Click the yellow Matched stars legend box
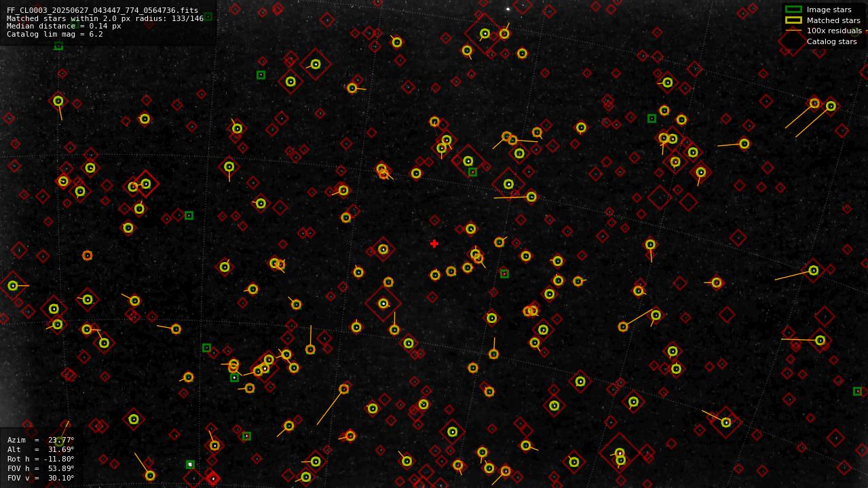The height and width of the screenshot is (488, 868). [x=793, y=20]
